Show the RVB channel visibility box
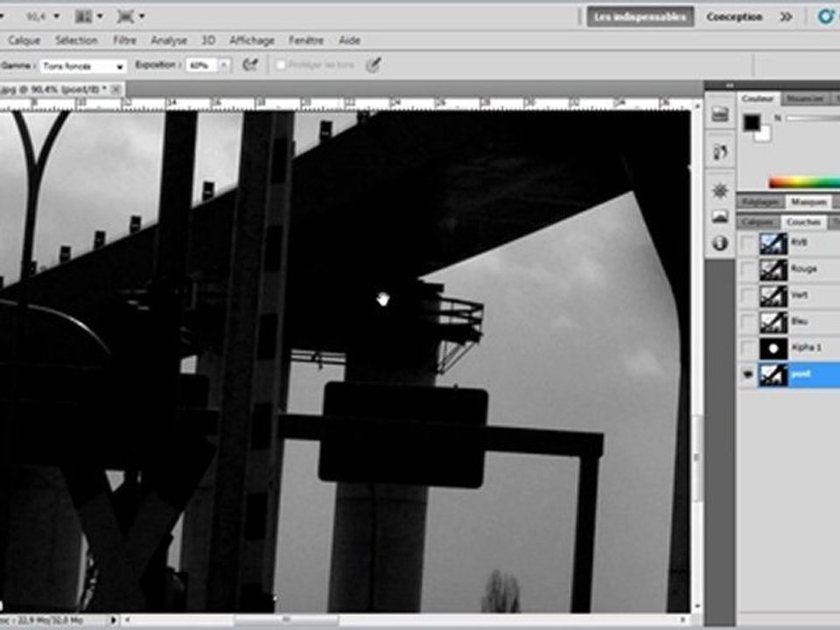This screenshot has height=630, width=840. coord(747,243)
